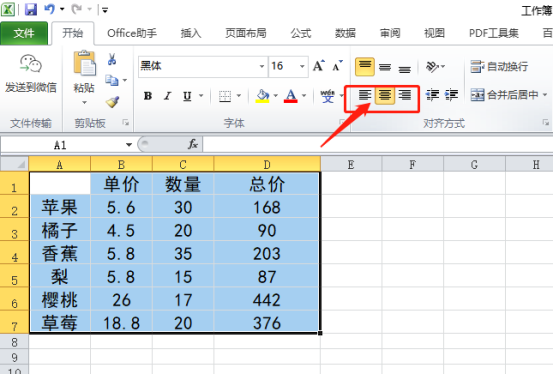Open the 文件 File tab

pyautogui.click(x=24, y=33)
